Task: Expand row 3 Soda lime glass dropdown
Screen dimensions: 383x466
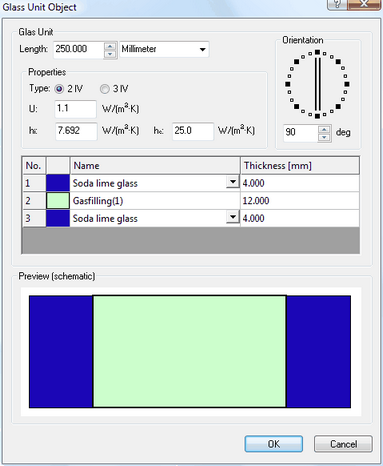Action: pos(233,217)
